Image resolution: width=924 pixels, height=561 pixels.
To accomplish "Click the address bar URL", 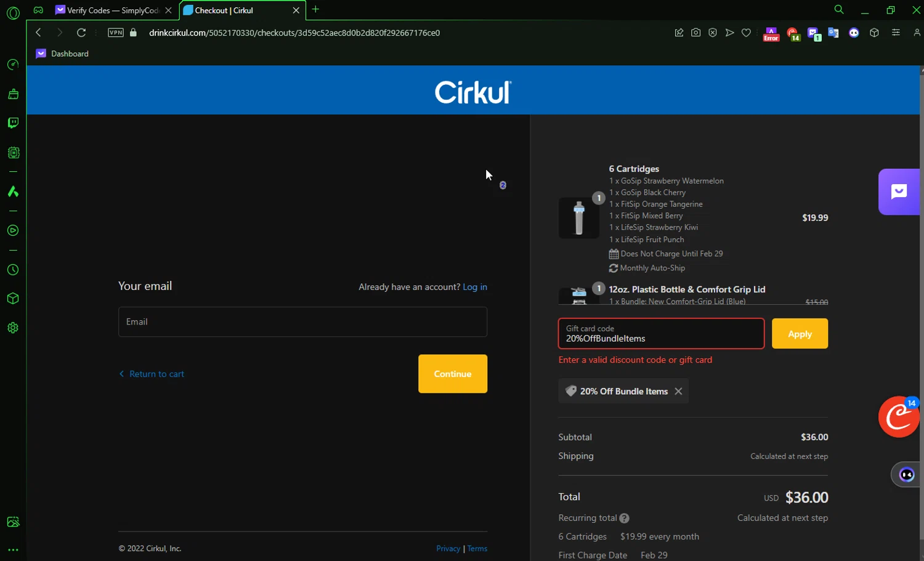I will coord(294,33).
